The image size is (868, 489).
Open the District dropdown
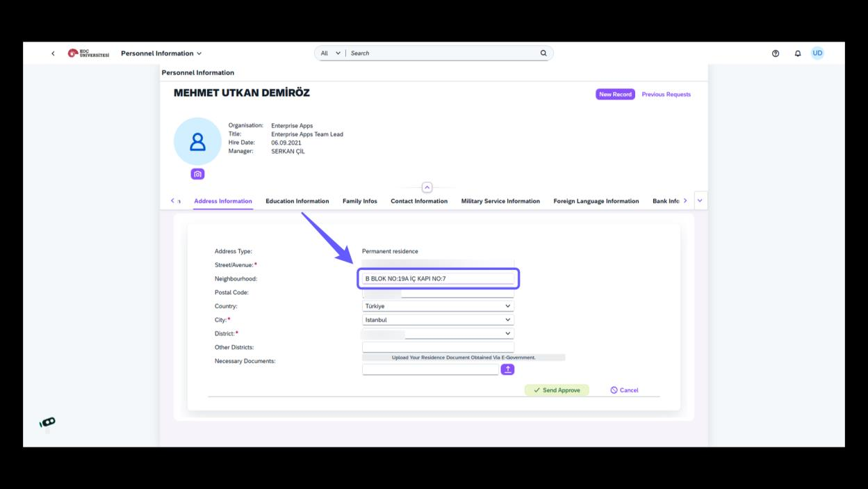[x=438, y=334]
